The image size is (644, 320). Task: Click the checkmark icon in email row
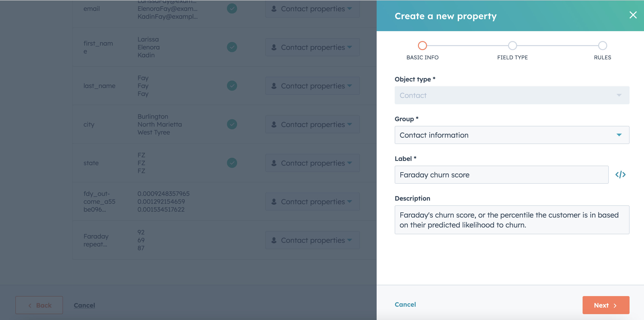pos(232,9)
